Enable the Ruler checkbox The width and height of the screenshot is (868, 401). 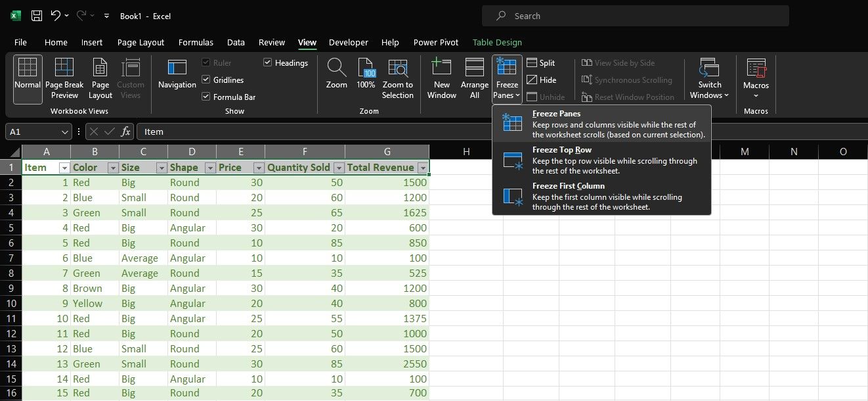tap(206, 62)
